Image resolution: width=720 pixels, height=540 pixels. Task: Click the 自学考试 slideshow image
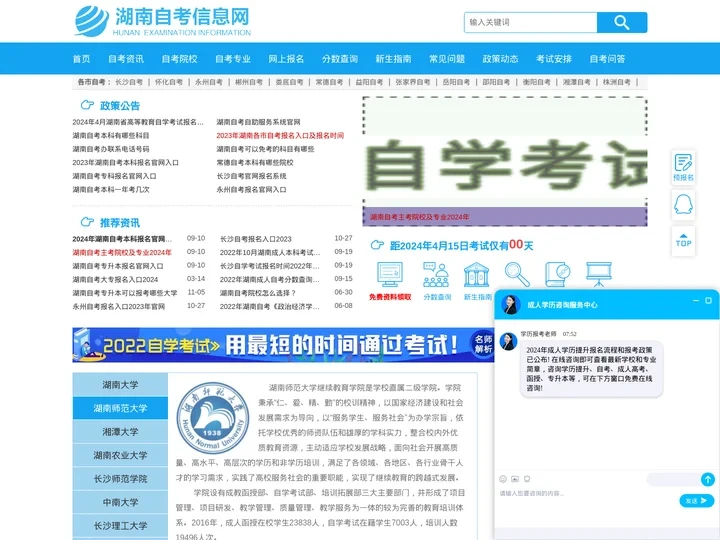(x=505, y=161)
